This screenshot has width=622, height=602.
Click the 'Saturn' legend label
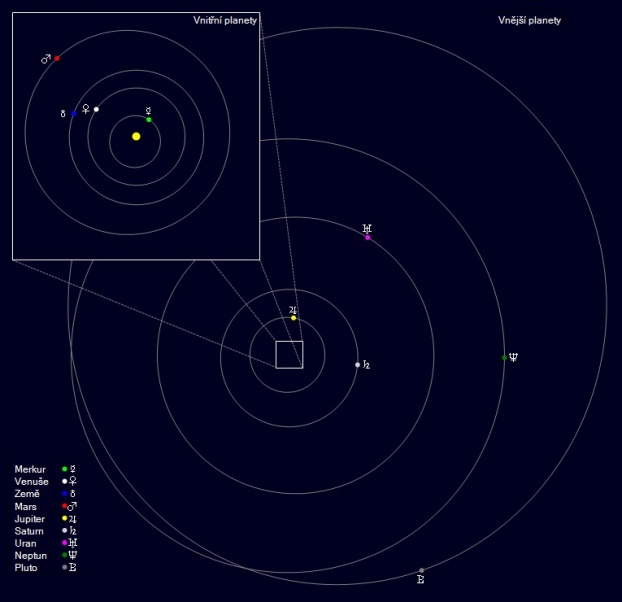coord(29,531)
